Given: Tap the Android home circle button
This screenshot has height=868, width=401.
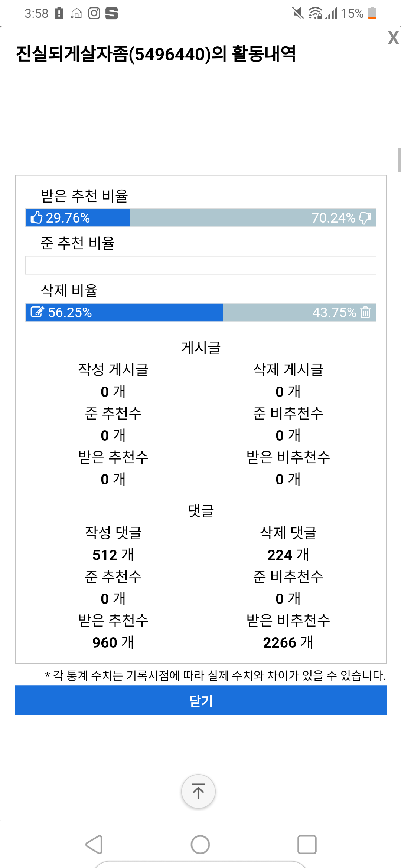Looking at the screenshot, I should 200,845.
